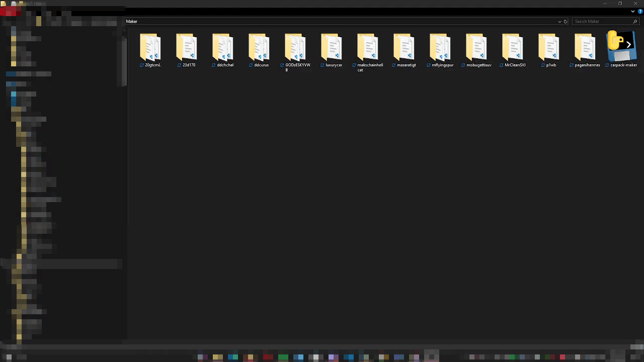This screenshot has height=362, width=644.
Task: Select the carpack-maker Python file
Action: tap(621, 48)
